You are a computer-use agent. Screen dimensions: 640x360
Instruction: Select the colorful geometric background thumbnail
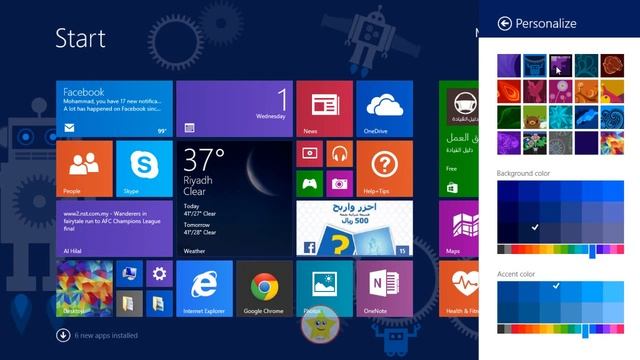[612, 142]
